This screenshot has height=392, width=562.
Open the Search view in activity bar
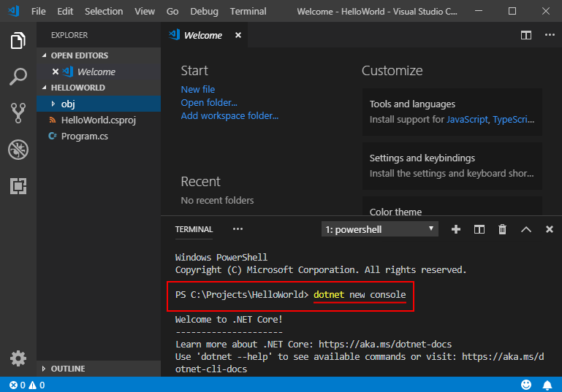(x=18, y=76)
